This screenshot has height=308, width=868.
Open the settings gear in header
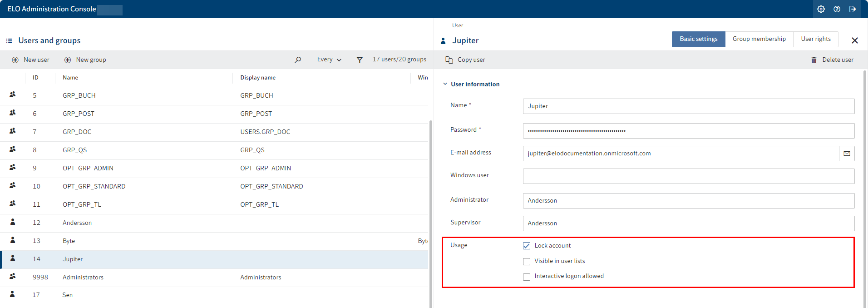pos(821,9)
